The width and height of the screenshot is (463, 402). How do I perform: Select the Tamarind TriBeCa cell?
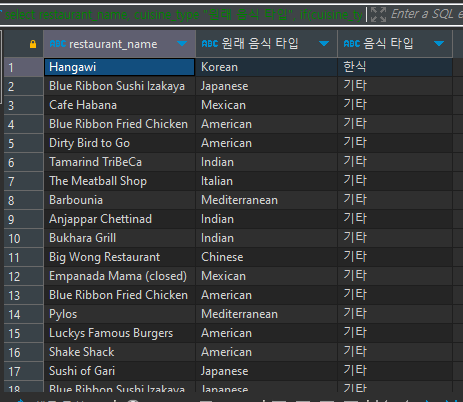pyautogui.click(x=119, y=162)
